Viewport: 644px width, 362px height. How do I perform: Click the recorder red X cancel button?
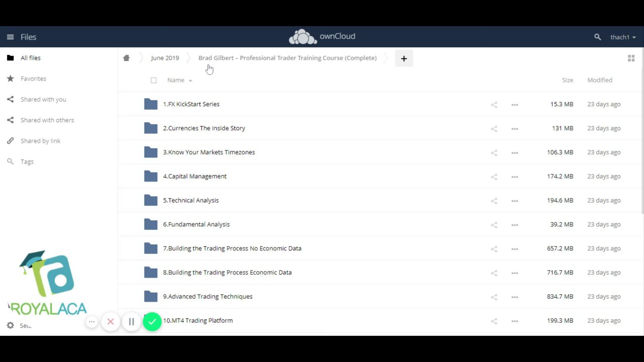tap(111, 322)
